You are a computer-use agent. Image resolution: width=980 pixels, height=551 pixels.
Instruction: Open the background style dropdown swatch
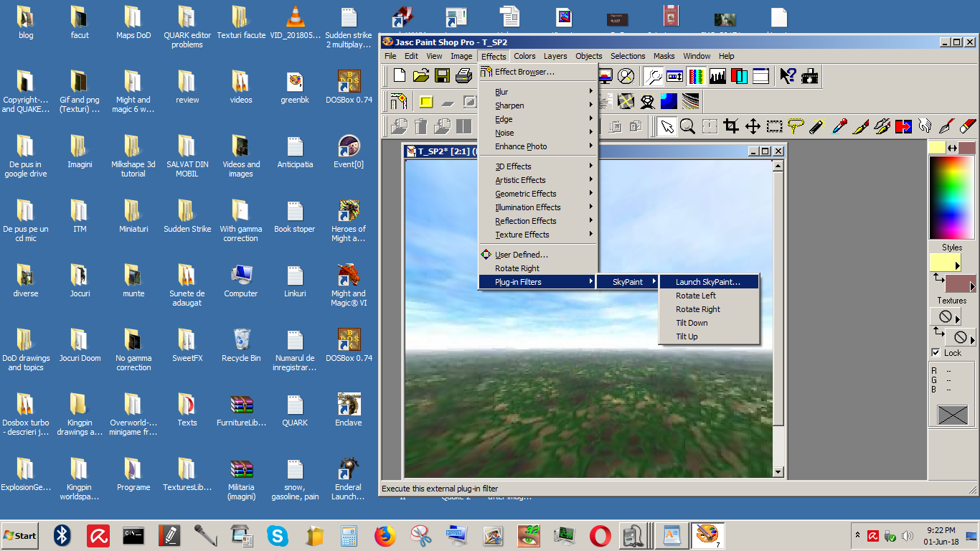(961, 283)
